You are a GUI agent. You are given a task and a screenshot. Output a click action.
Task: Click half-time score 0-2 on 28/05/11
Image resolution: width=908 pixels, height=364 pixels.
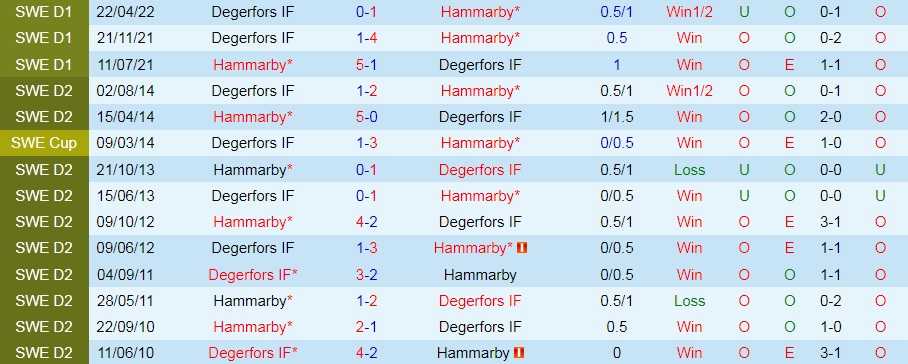(830, 300)
